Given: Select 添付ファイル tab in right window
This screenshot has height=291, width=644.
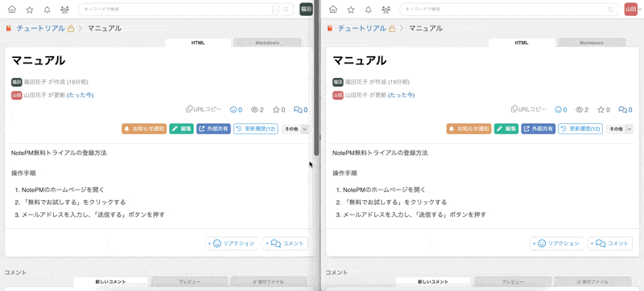Looking at the screenshot, I should tap(592, 282).
